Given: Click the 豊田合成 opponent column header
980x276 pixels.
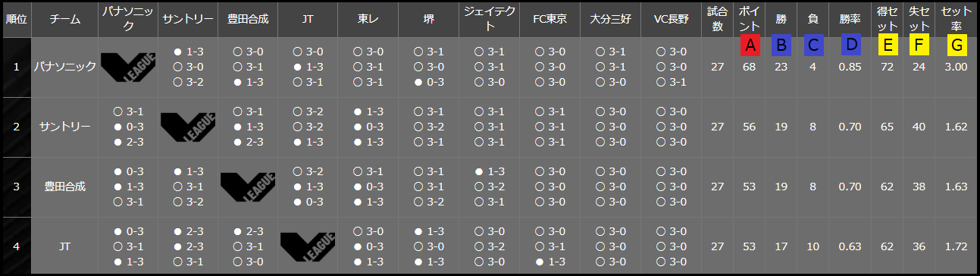Looking at the screenshot, I should [x=248, y=20].
